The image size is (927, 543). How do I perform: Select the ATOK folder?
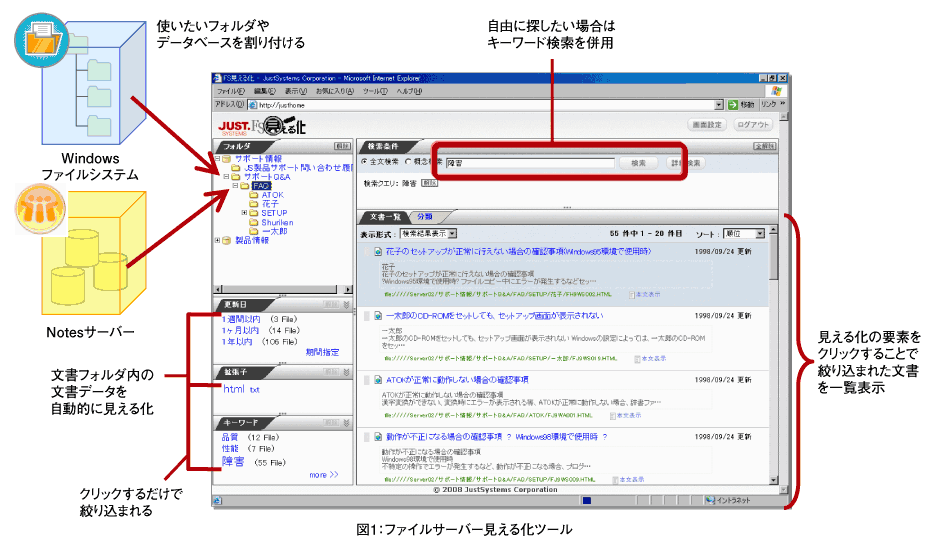273,195
